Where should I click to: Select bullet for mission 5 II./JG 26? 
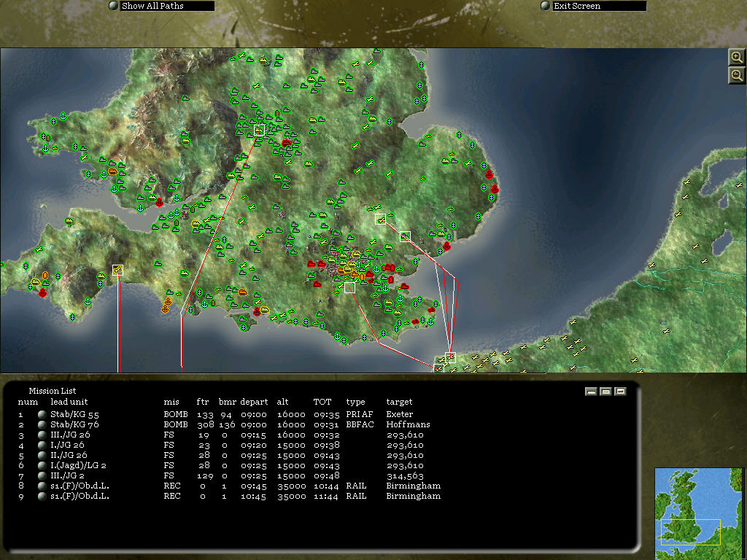click(x=42, y=455)
